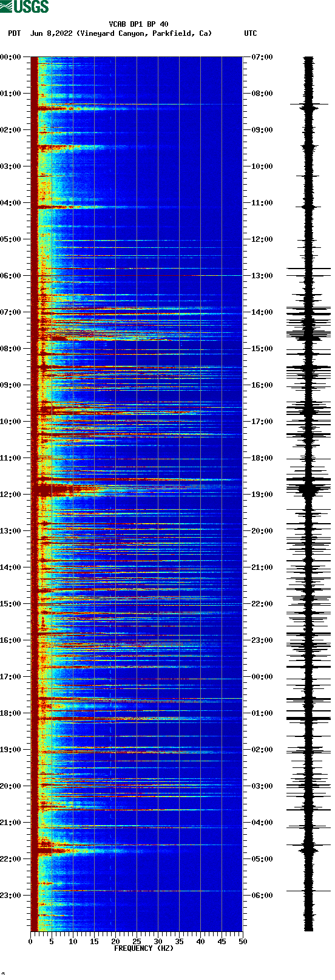Click the 12:00 label on the PDT axis

10,495
